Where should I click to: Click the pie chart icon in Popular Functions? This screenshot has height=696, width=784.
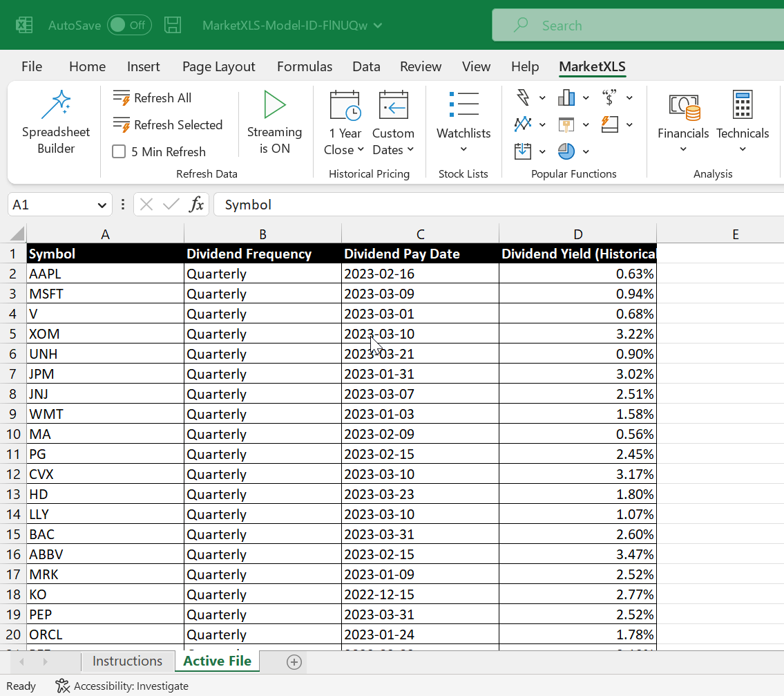coord(566,151)
